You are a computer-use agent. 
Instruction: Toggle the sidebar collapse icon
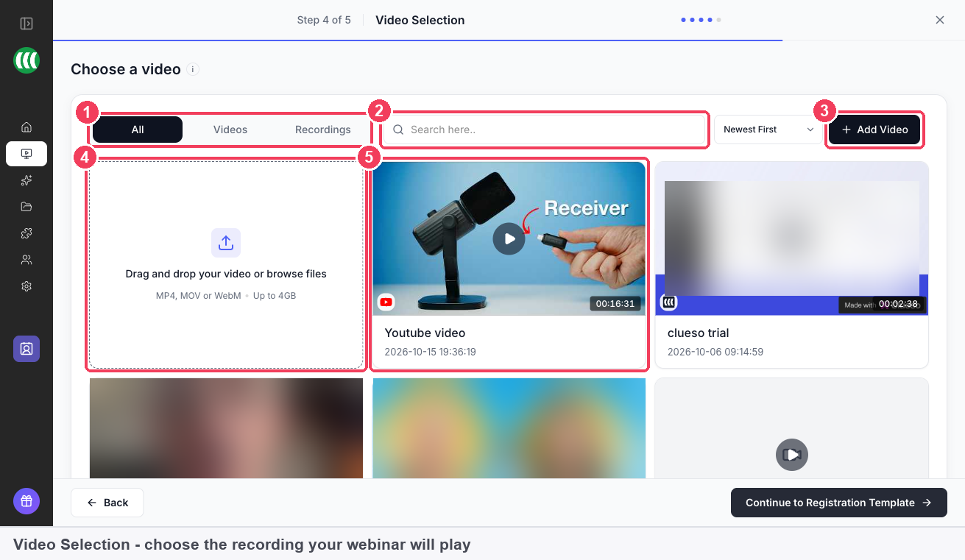click(26, 24)
